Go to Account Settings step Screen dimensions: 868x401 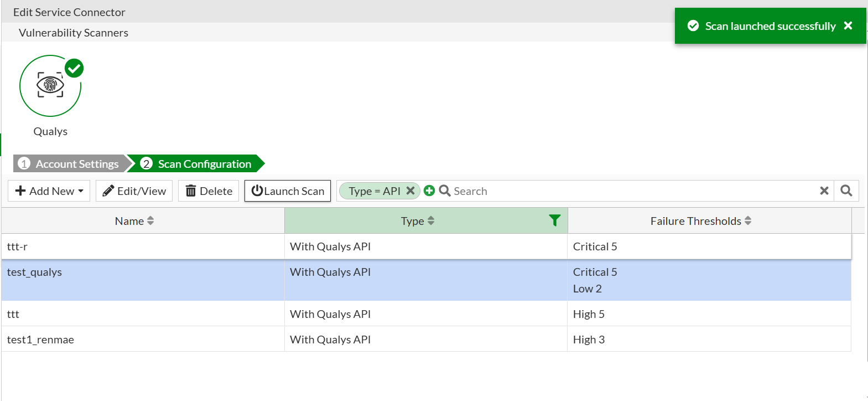click(70, 164)
